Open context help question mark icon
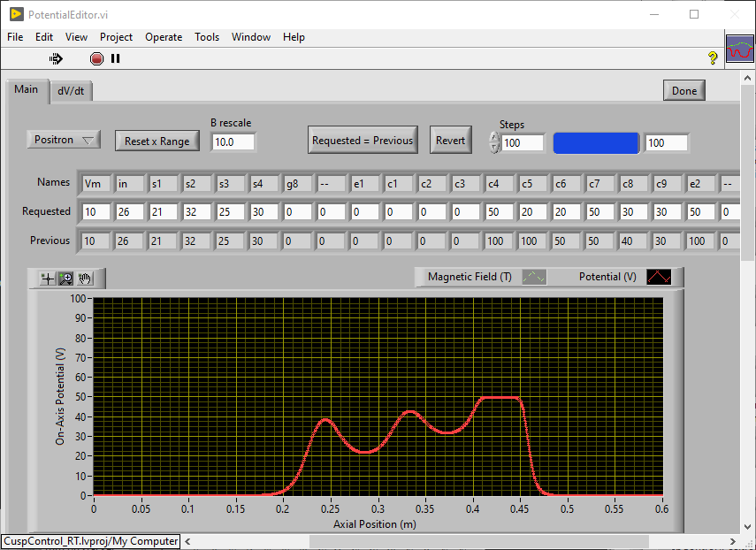Screen dimensions: 756x550 click(x=713, y=58)
